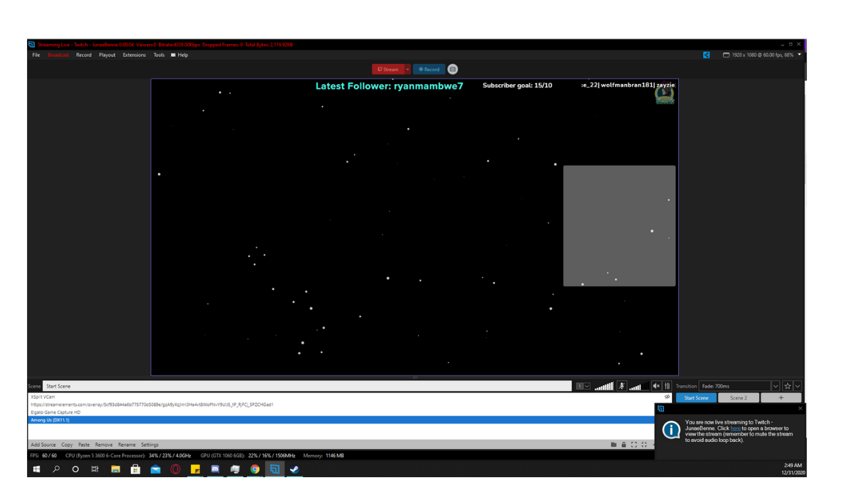
Task: Open taskbar Search
Action: [56, 469]
